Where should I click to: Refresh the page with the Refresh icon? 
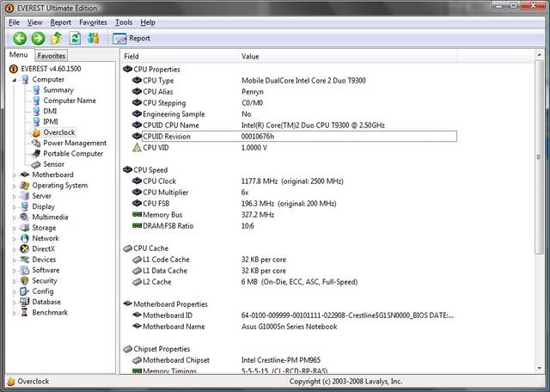pyautogui.click(x=75, y=38)
